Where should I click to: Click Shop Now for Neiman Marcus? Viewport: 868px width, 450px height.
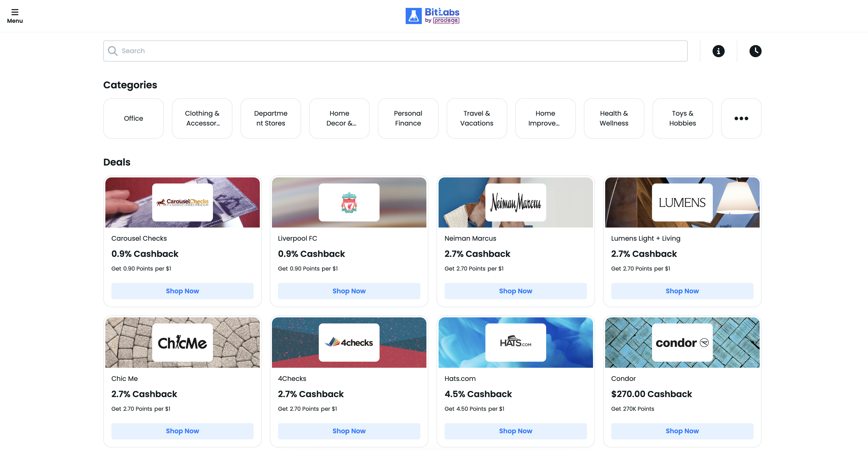(x=516, y=291)
